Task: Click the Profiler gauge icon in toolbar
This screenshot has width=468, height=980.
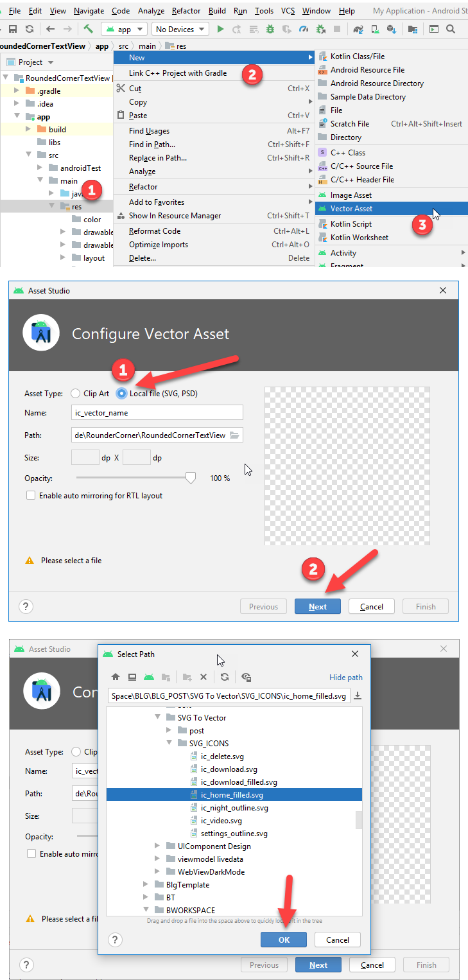Action: click(304, 29)
